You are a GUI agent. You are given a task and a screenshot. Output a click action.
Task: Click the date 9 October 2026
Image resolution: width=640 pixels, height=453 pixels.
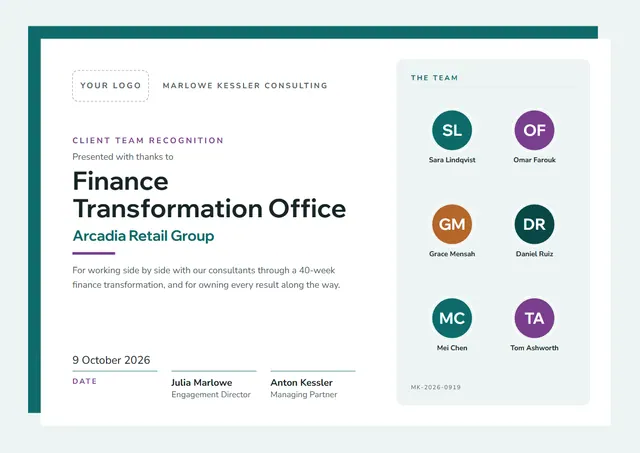(x=111, y=360)
